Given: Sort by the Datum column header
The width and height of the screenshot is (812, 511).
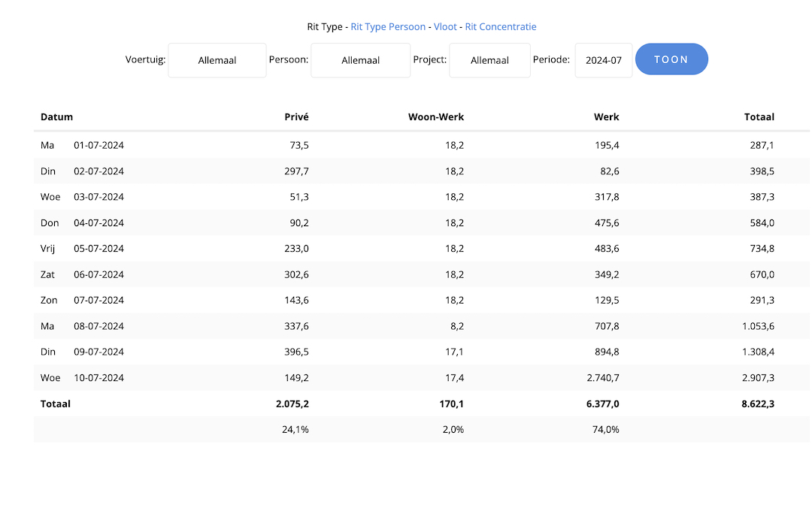Looking at the screenshot, I should tap(56, 116).
